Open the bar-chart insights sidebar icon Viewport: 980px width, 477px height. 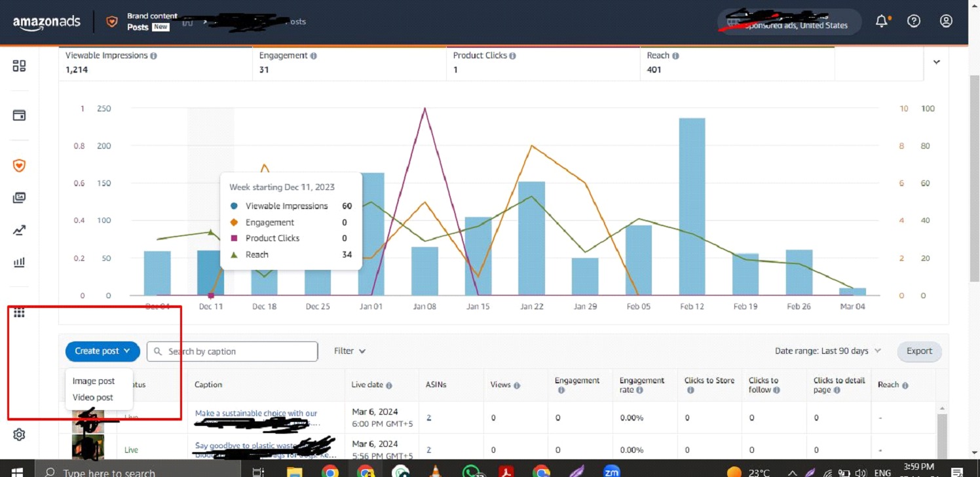pos(18,262)
